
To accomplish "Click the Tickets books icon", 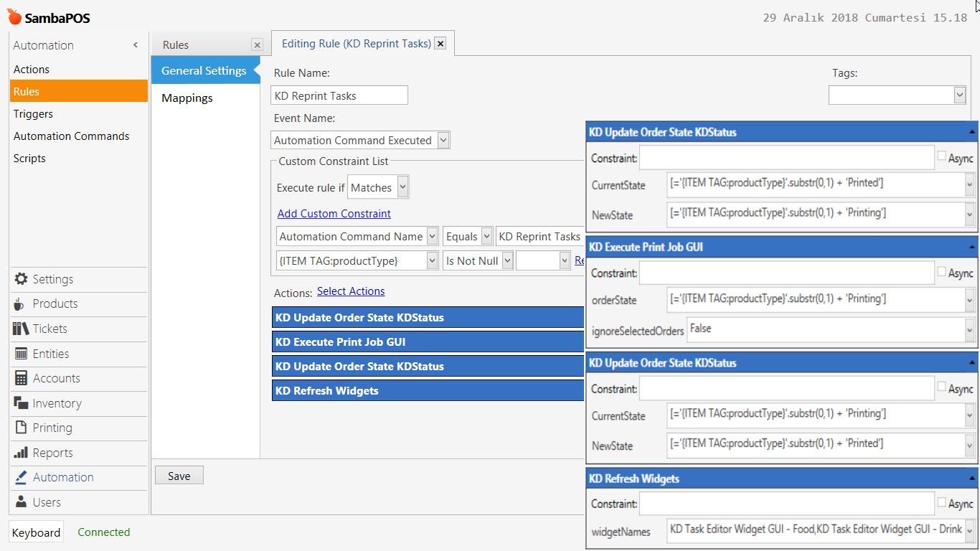I will pyautogui.click(x=21, y=329).
